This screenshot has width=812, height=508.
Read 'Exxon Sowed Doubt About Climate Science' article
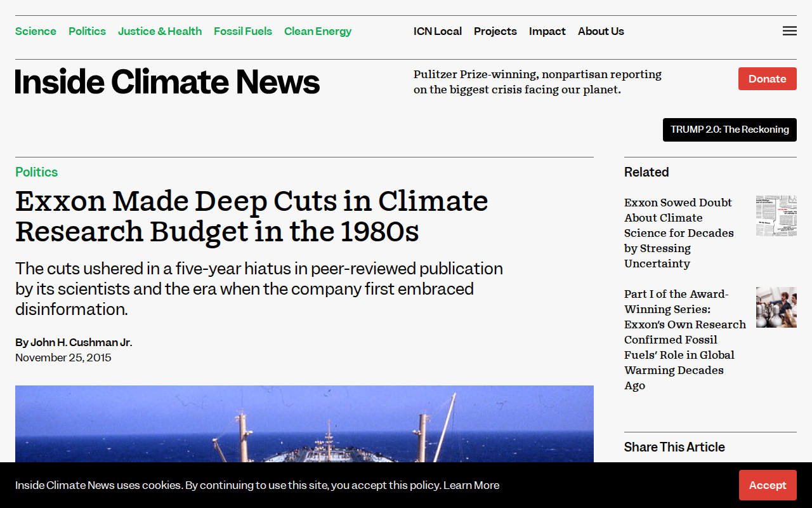point(679,233)
